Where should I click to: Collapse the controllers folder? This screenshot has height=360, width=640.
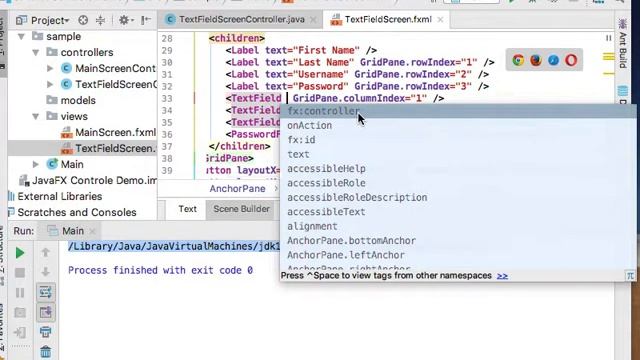36,53
